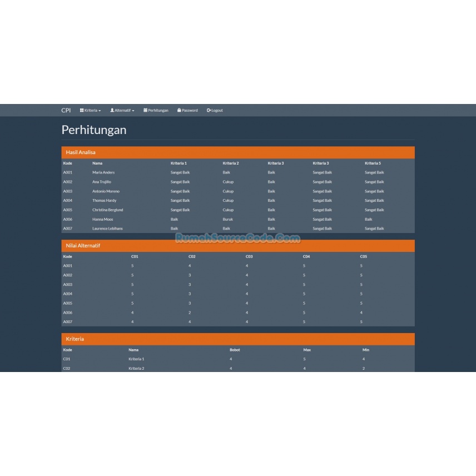This screenshot has height=476, width=476.
Task: Click Cukup in the Ana Trujillo row
Action: [x=228, y=182]
